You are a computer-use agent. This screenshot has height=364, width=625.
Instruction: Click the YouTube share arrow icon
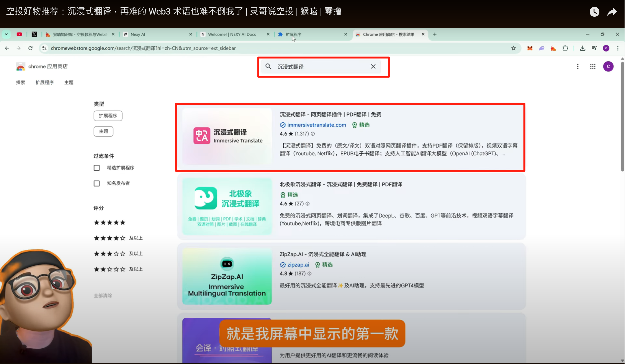[x=612, y=12]
